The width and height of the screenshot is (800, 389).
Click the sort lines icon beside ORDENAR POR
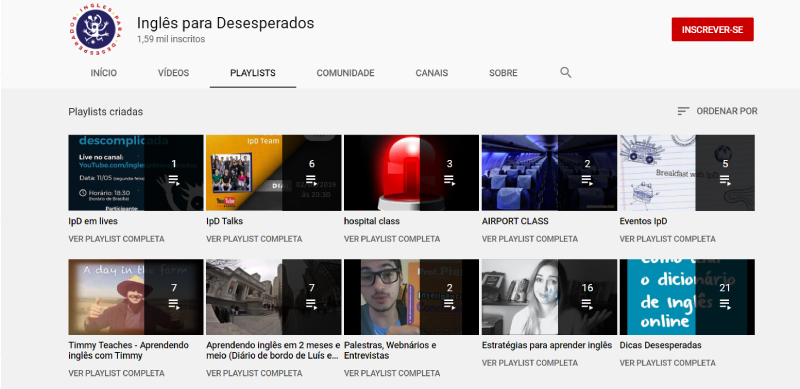(x=683, y=111)
